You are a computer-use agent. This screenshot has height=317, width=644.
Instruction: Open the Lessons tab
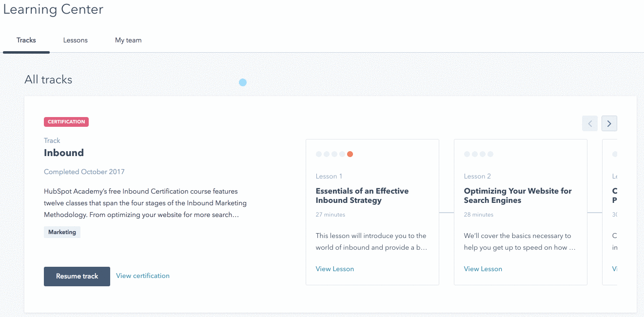click(x=76, y=40)
